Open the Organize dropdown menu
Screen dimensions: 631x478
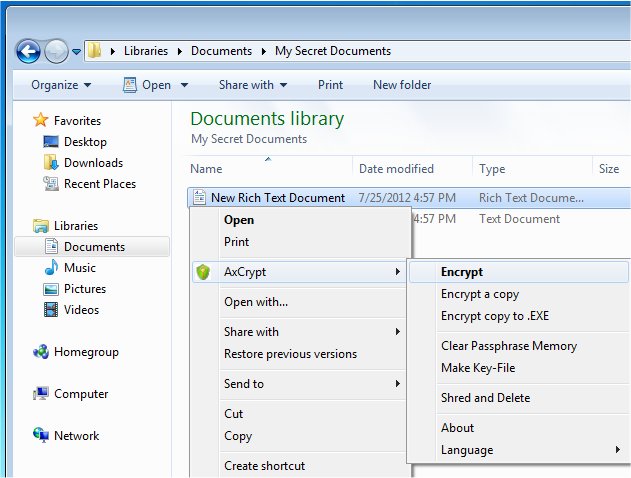61,85
